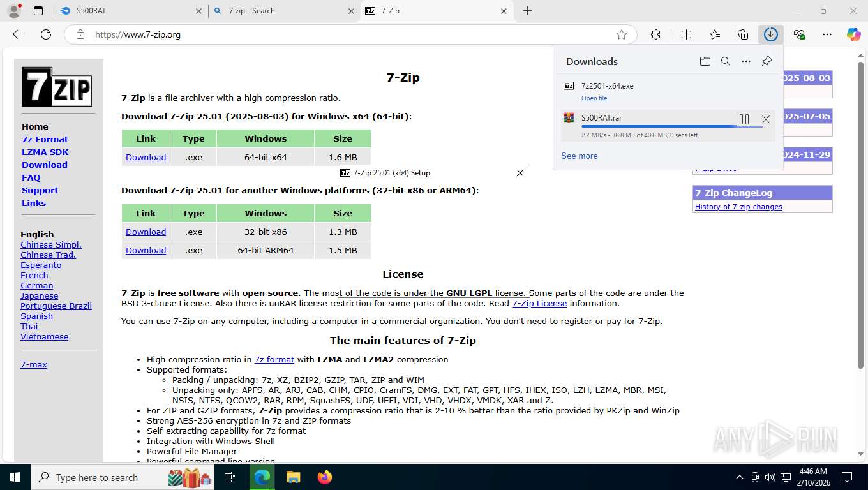Open the tab actions menu icon
Screen dimensions: 868x490
(x=38, y=11)
